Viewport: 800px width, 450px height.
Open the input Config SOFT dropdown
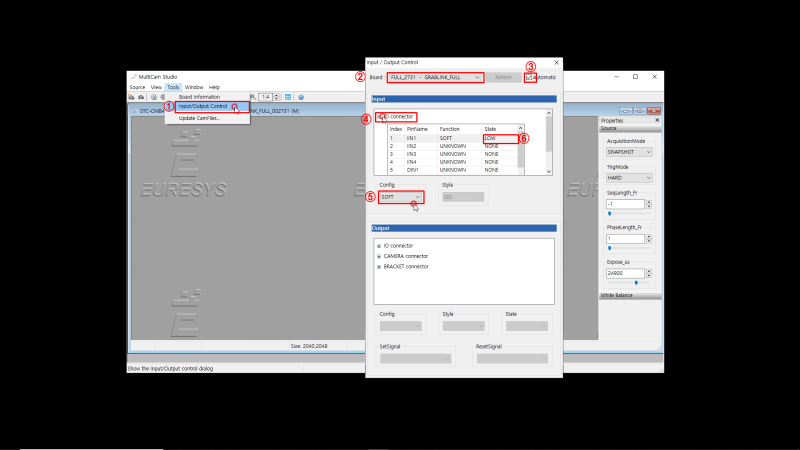pos(401,197)
